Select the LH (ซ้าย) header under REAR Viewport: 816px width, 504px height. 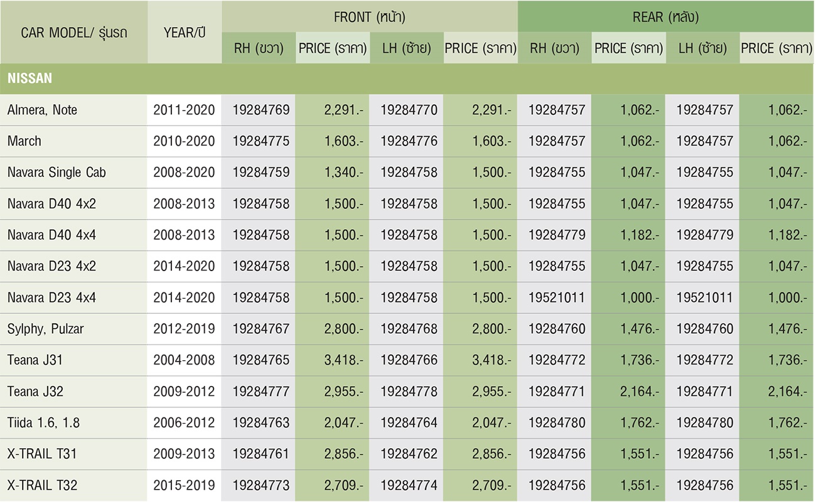[x=702, y=48]
